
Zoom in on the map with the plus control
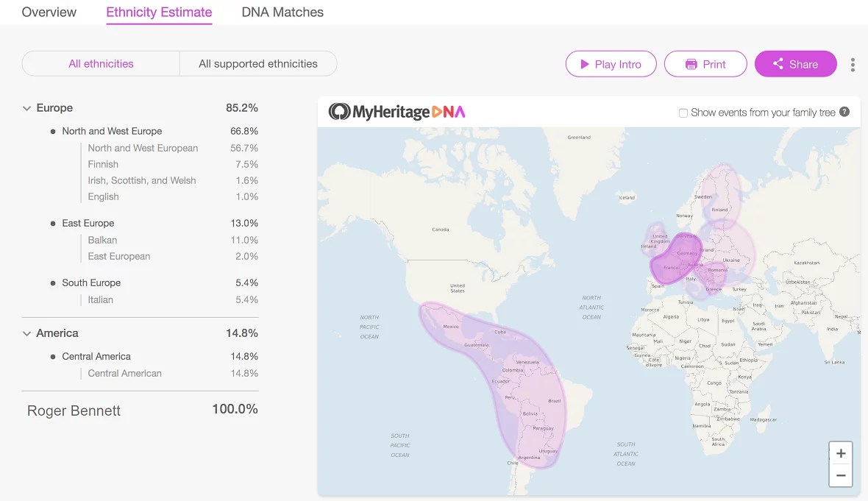tap(841, 453)
